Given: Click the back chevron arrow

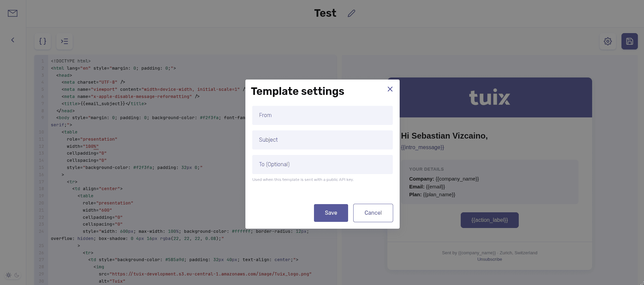Looking at the screenshot, I should tap(13, 40).
